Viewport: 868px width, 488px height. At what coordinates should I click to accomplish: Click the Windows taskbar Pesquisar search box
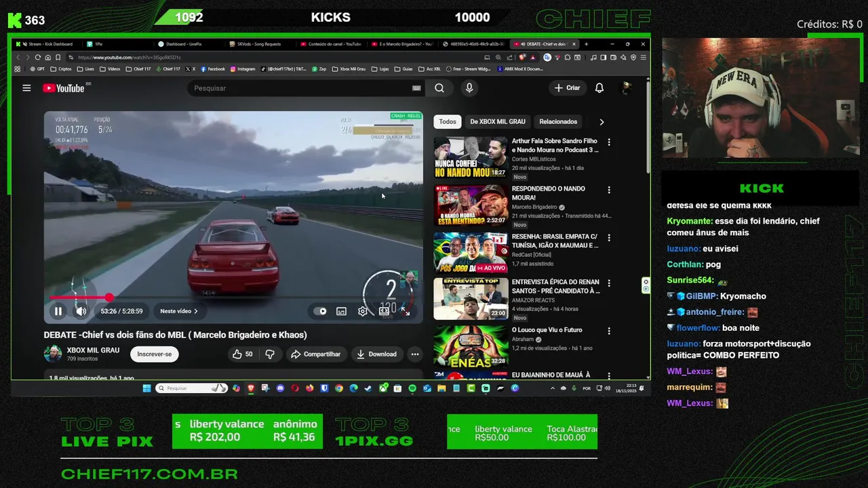click(191, 388)
